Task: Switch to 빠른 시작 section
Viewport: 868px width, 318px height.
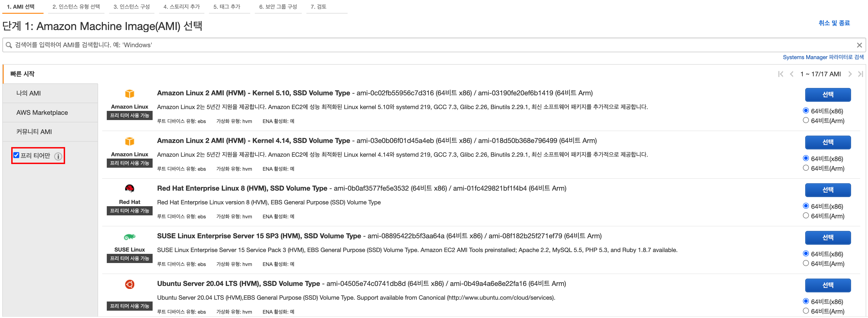Action: coord(22,74)
